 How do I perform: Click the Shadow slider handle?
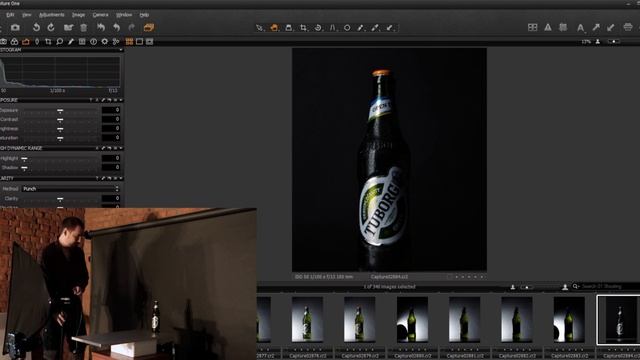[24, 168]
